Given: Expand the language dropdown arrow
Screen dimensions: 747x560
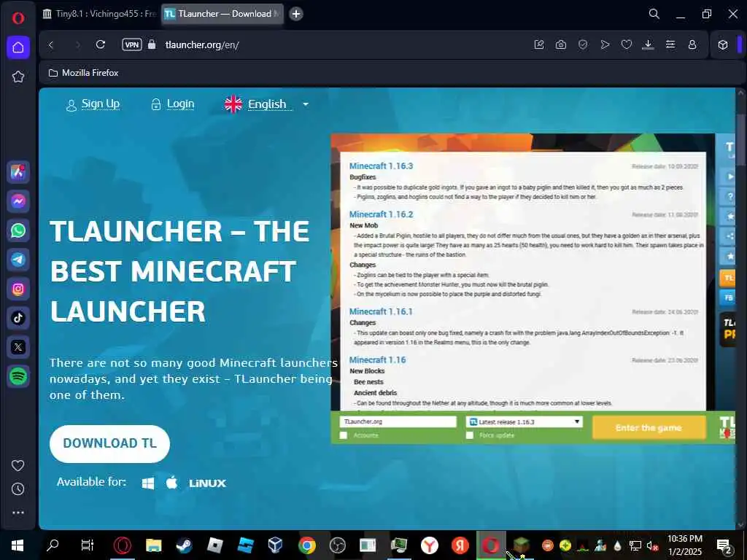Looking at the screenshot, I should click(306, 104).
